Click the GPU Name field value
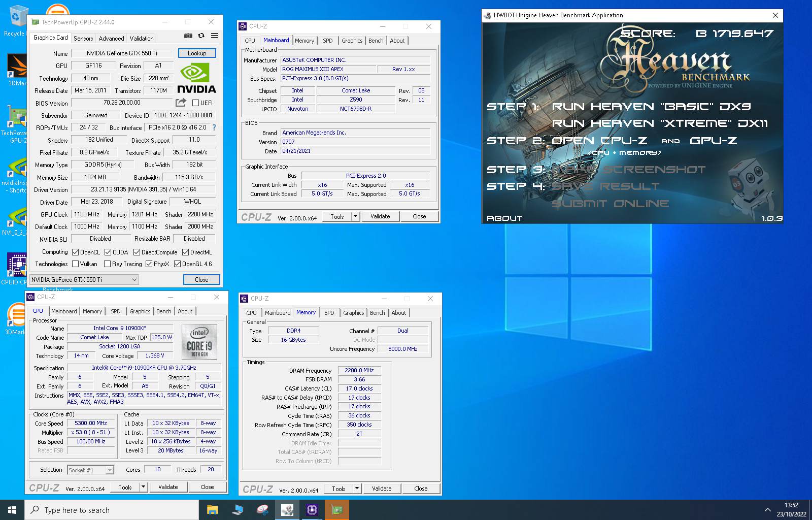Viewport: 812px width, 520px height. coord(122,53)
